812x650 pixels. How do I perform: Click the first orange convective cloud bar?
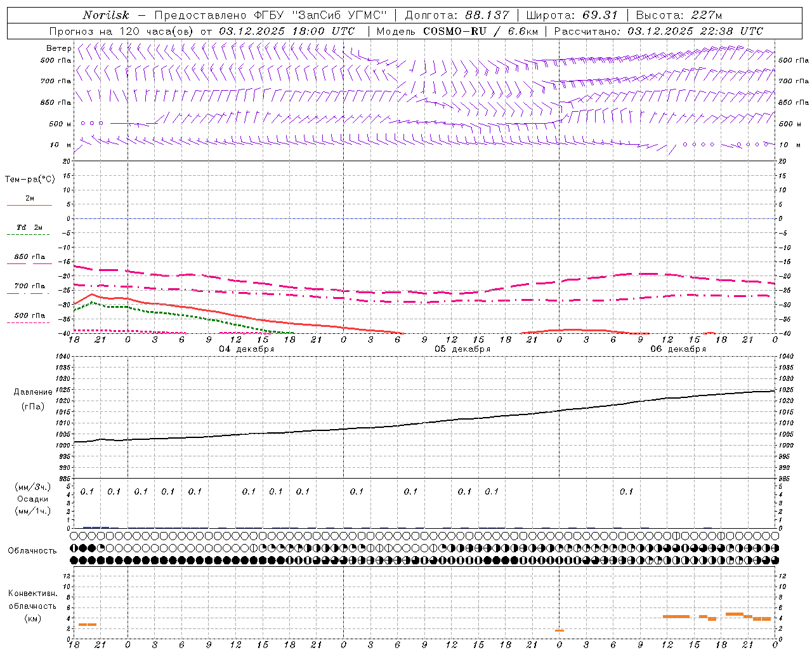87,625
